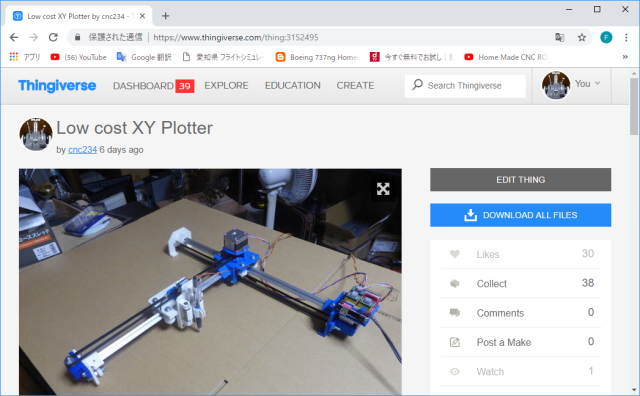The image size is (640, 396).
Task: Open the EXPLORE menu item
Action: pos(226,86)
